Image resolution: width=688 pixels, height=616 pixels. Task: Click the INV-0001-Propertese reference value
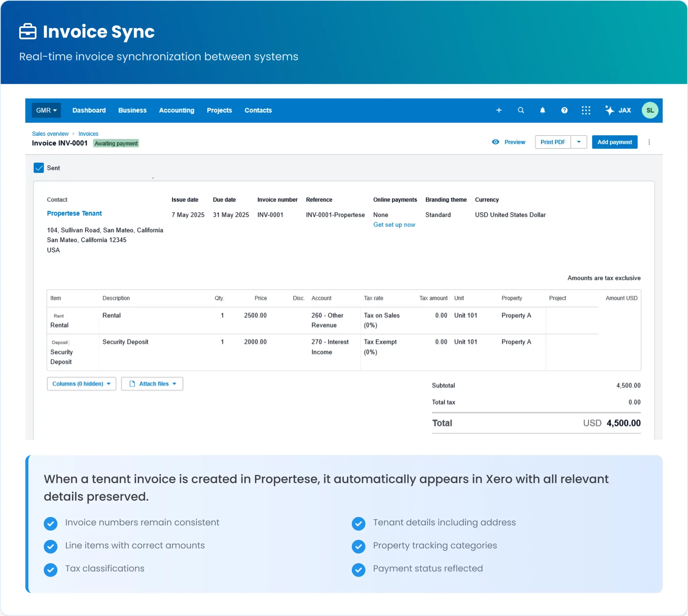pos(335,214)
